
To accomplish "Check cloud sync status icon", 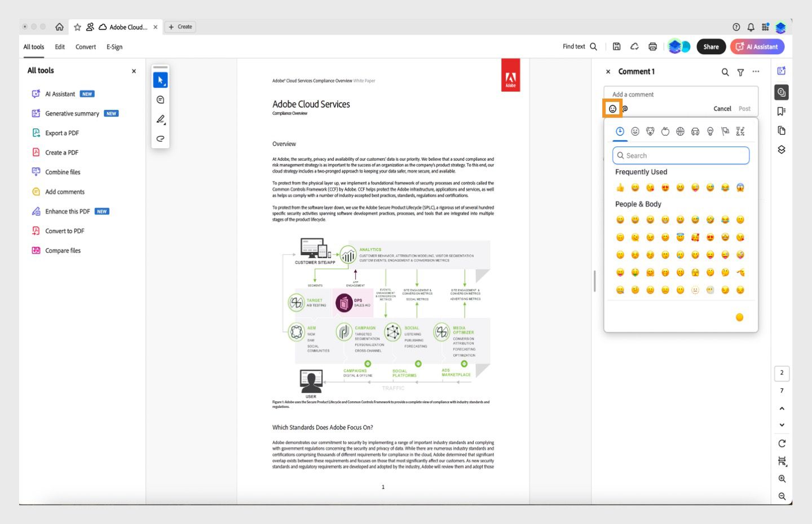I will point(634,47).
